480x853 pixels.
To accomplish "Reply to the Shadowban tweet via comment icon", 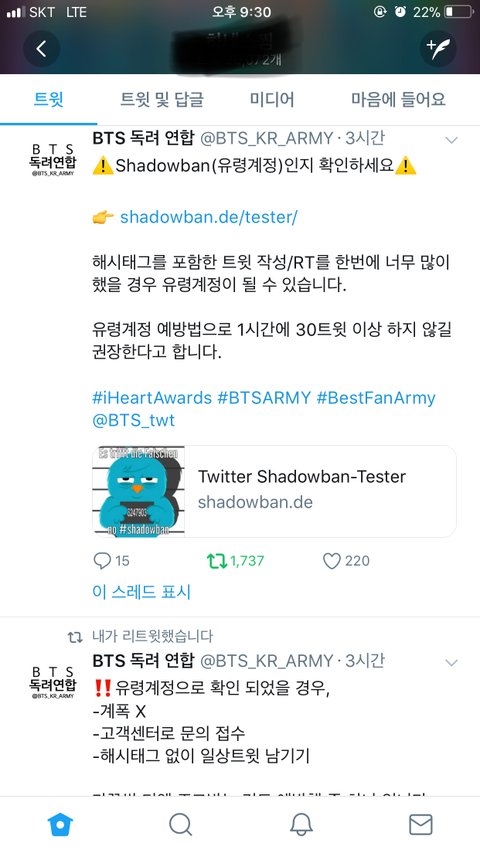I will [102, 561].
